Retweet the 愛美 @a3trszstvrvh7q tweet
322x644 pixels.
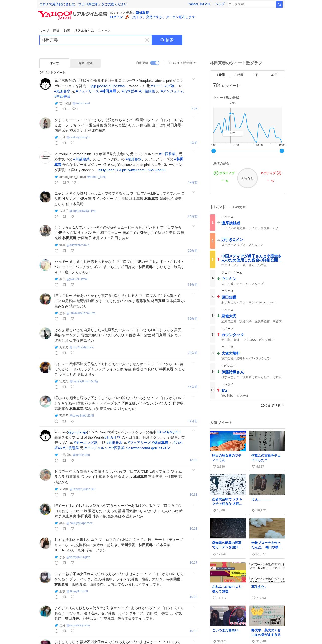(64, 251)
